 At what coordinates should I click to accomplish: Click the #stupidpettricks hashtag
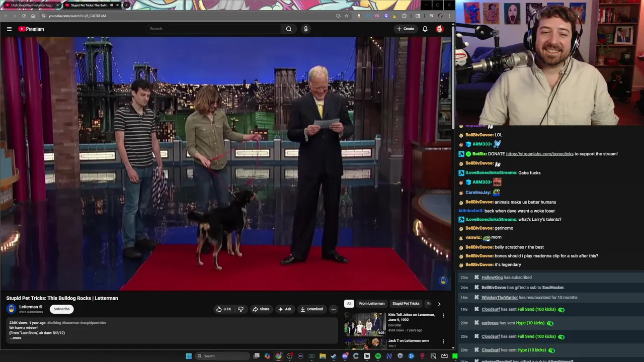(93, 323)
